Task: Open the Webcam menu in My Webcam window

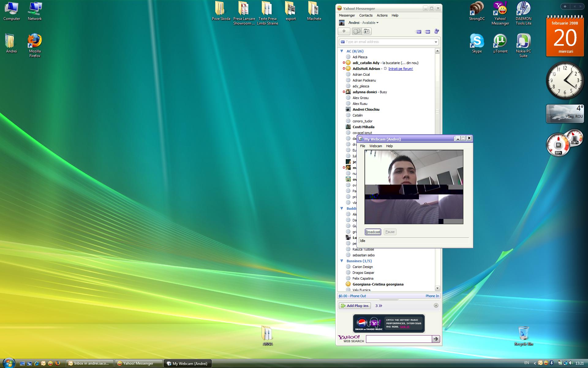Action: (375, 146)
